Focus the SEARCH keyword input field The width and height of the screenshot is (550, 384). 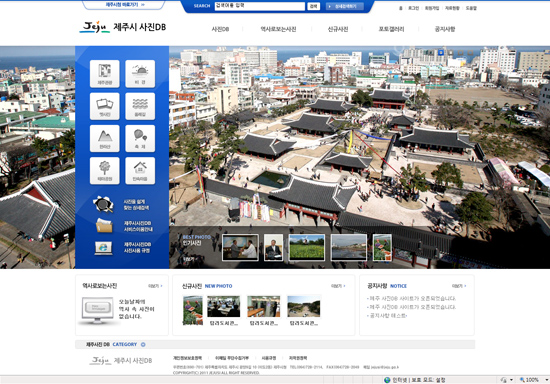(x=260, y=6)
